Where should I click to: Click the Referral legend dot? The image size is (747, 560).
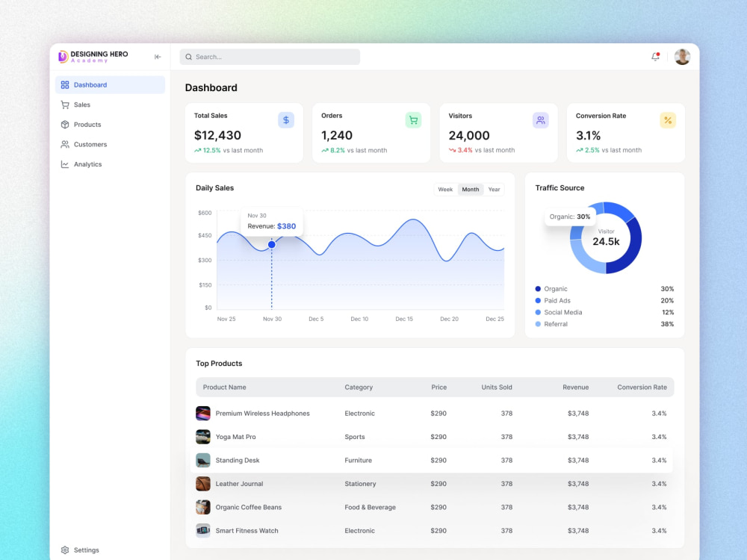538,324
